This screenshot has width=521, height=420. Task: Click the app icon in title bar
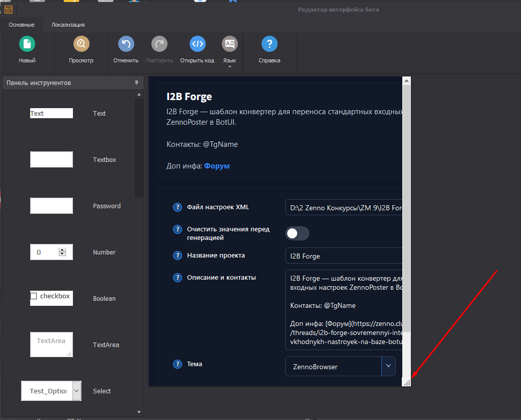point(9,10)
